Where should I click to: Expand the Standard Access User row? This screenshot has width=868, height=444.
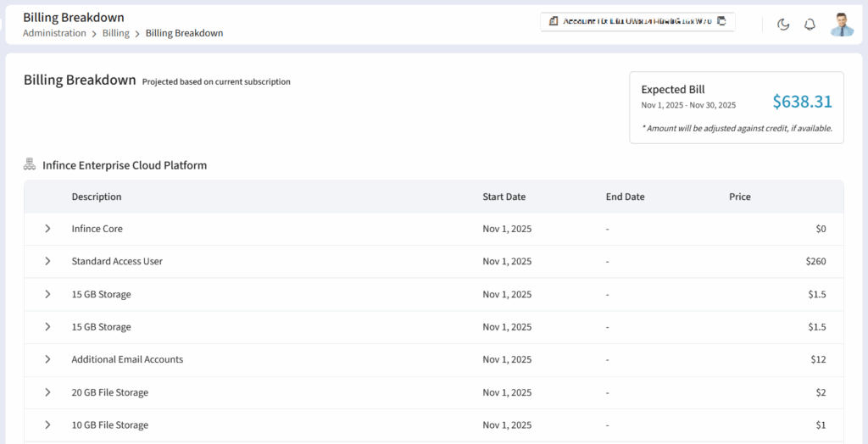47,261
